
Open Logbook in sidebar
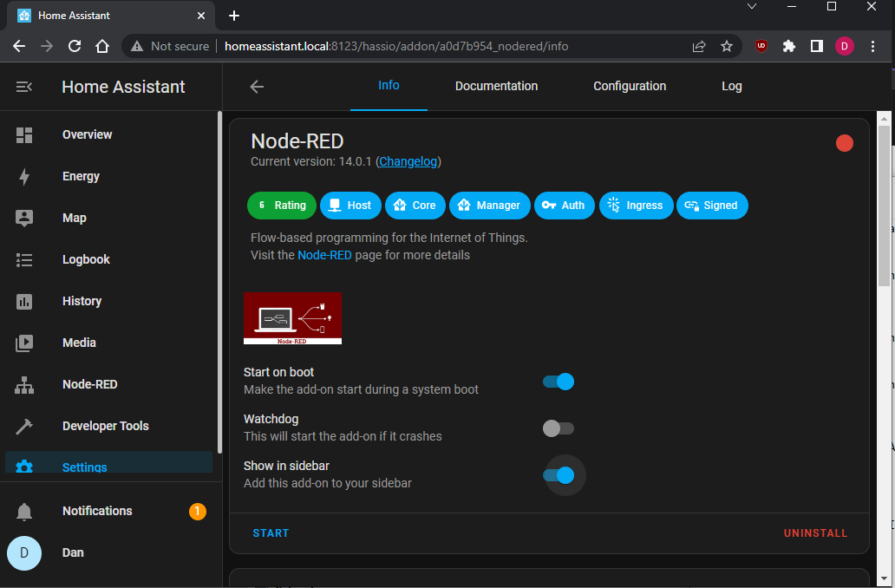(x=108, y=260)
